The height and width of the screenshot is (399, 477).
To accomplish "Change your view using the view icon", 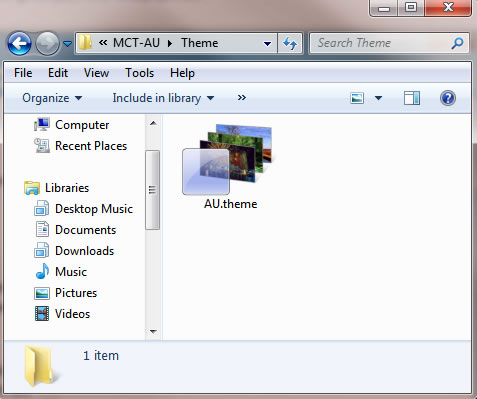I will [x=357, y=98].
